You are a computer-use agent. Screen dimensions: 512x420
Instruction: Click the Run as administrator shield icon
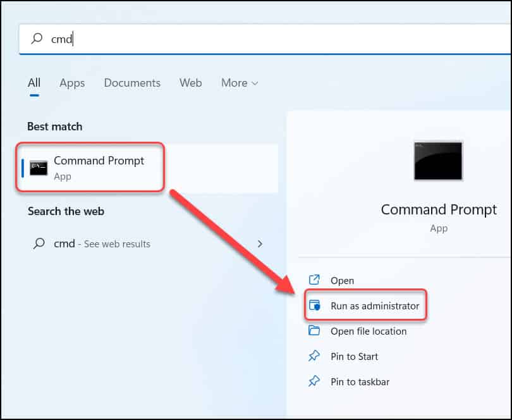315,305
